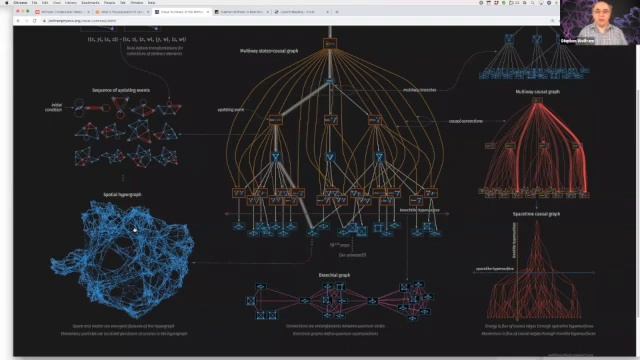Click the blue spatial hypergraph image
Viewport: 640px width, 360px height.
pyautogui.click(x=122, y=259)
